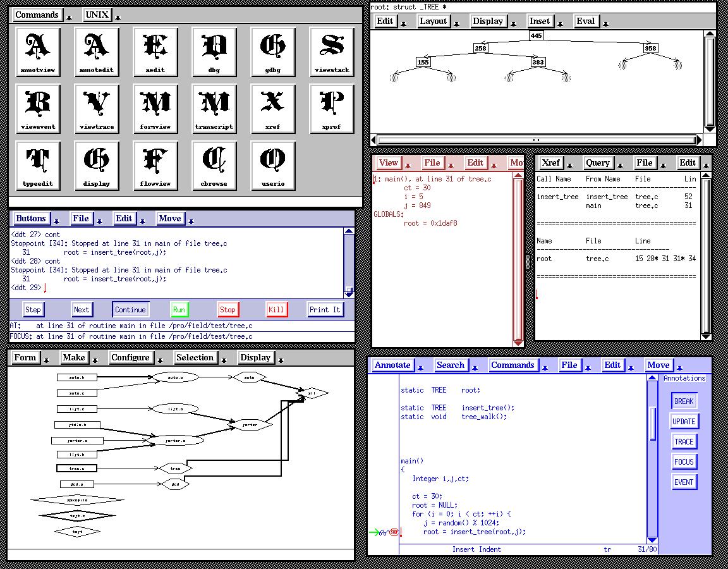Start the cbrowse class browser icon
Image resolution: width=728 pixels, height=569 pixels.
coord(214,165)
